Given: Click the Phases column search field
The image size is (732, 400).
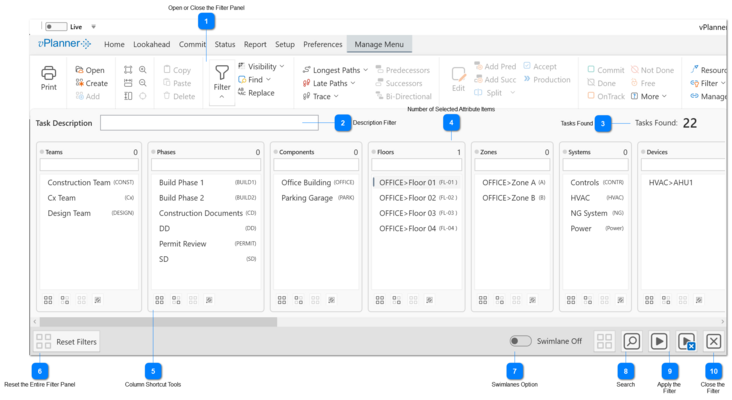Looking at the screenshot, I should point(206,165).
